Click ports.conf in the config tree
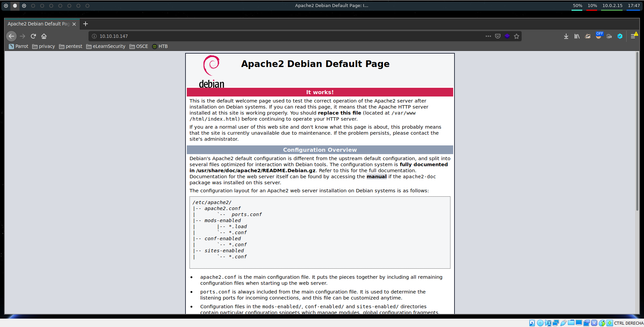Viewport: 644px width, 327px height. click(247, 214)
